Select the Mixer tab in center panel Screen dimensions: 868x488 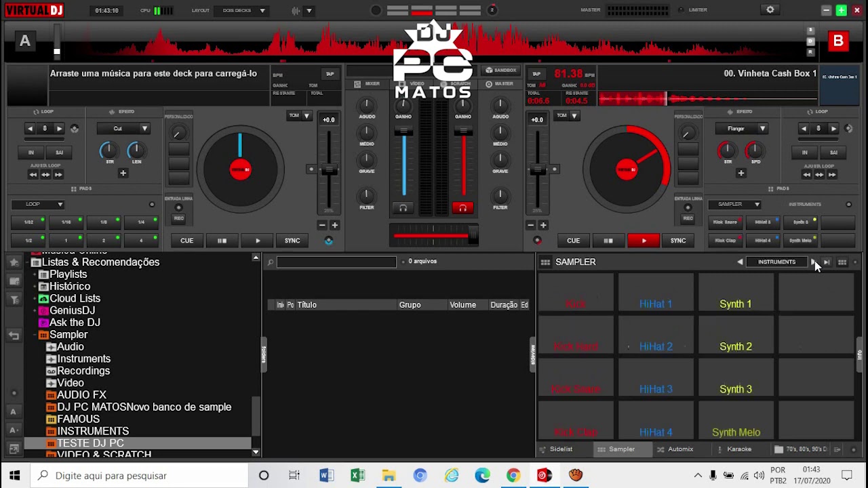pyautogui.click(x=368, y=84)
